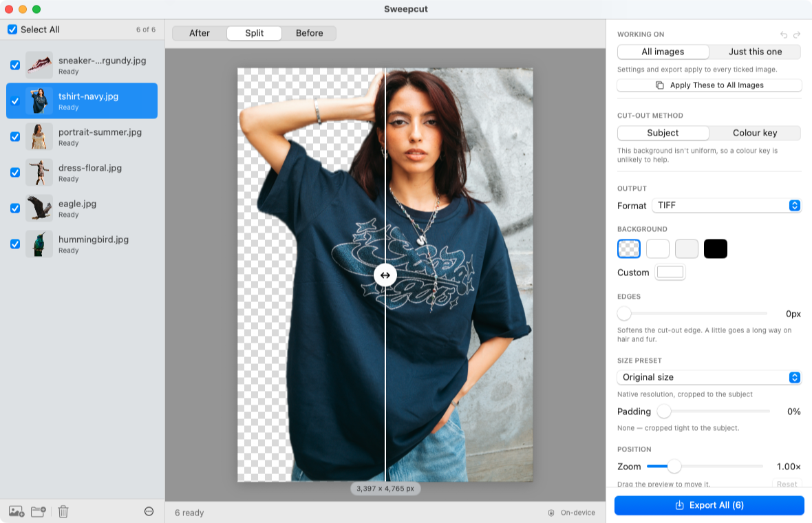The image size is (812, 523).
Task: Uncheck hummingbird.jpg checkbox
Action: 15,244
